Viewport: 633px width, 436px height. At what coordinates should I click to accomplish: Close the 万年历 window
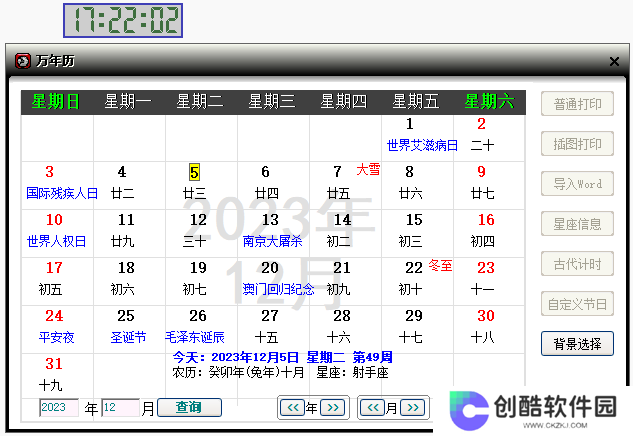614,61
